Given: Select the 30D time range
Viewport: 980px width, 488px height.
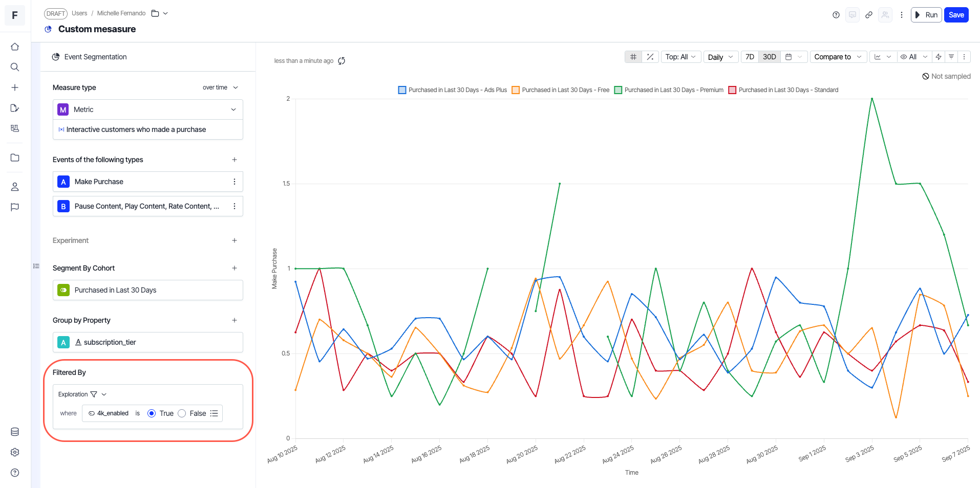Looking at the screenshot, I should [x=769, y=57].
